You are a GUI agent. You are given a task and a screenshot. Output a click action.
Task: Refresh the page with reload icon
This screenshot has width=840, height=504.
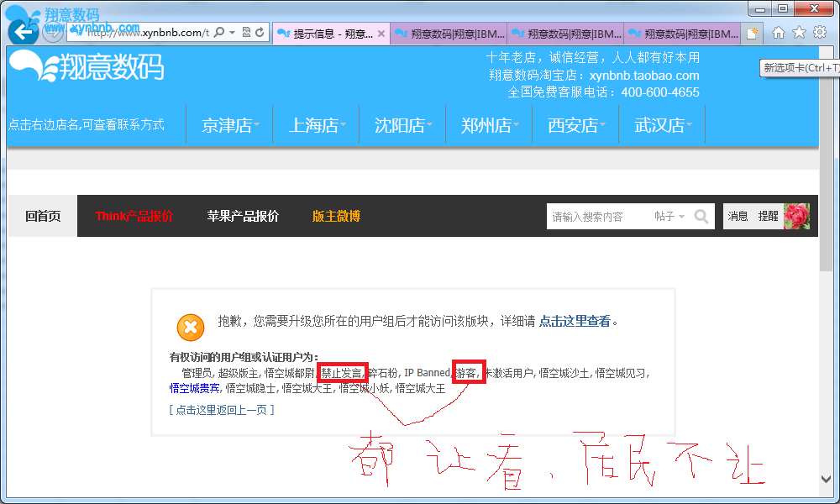(260, 33)
